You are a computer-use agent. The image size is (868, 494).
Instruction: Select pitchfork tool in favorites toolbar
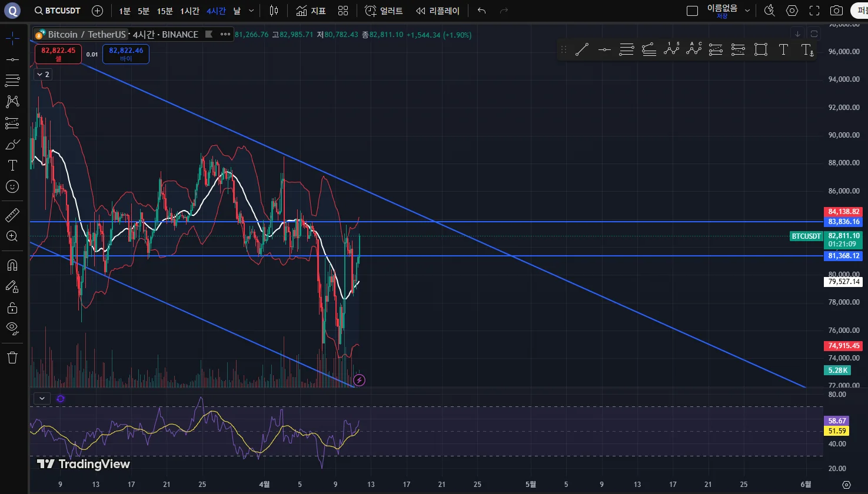point(649,50)
